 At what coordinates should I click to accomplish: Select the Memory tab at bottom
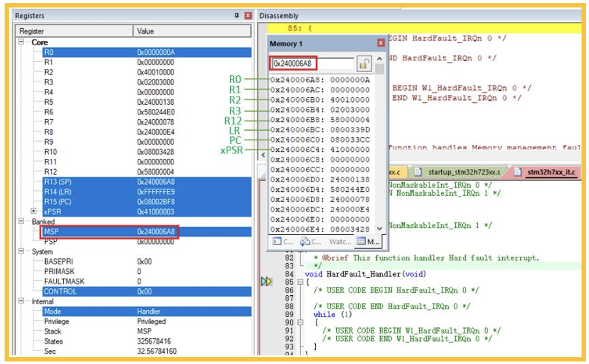(x=368, y=242)
